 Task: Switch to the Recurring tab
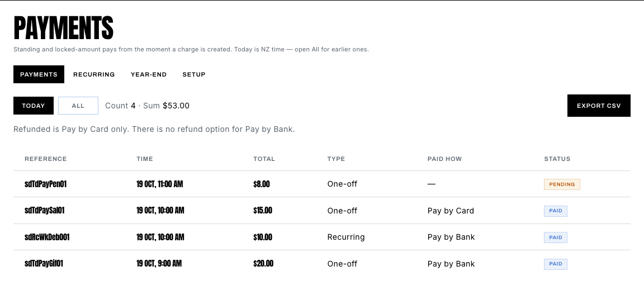94,74
